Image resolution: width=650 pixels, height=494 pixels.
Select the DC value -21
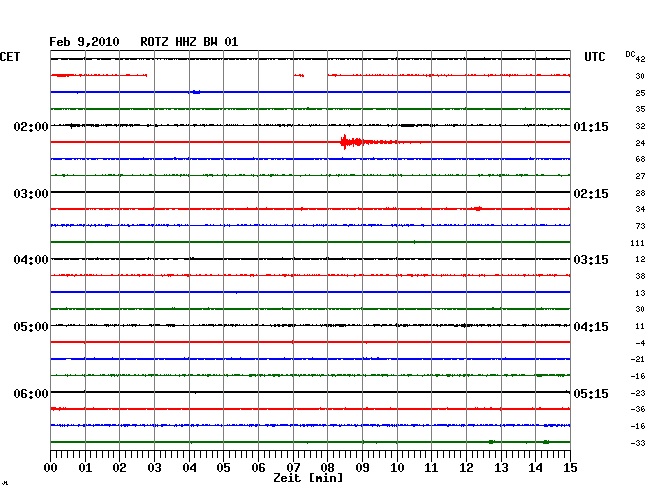coord(638,359)
